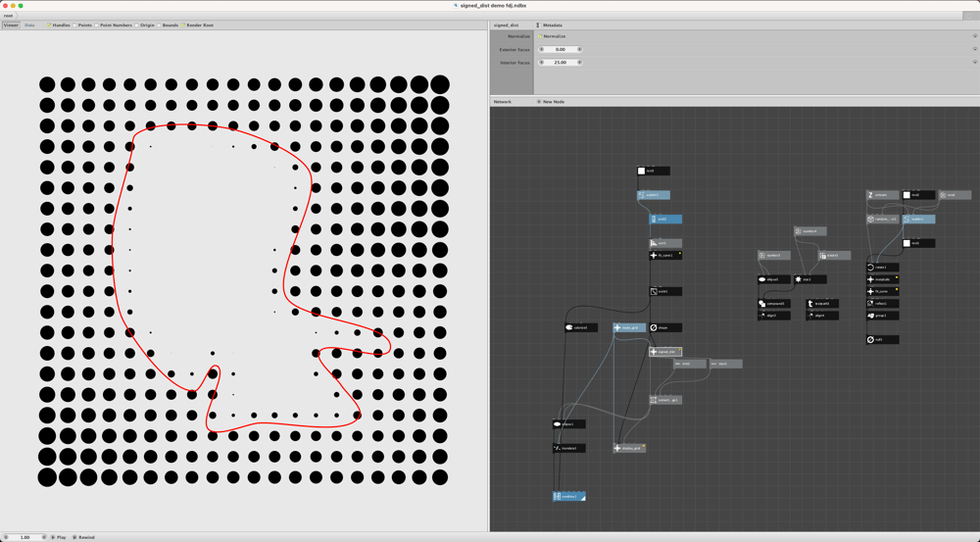This screenshot has height=542, width=980.
Task: Select the wiggle-style scatter1 node
Action: (919, 220)
